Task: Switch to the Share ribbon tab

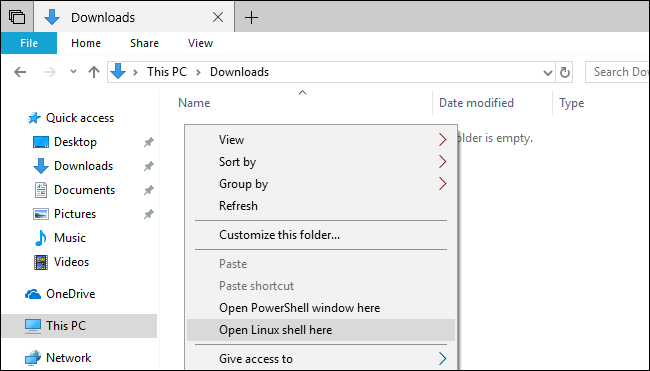Action: coord(144,43)
